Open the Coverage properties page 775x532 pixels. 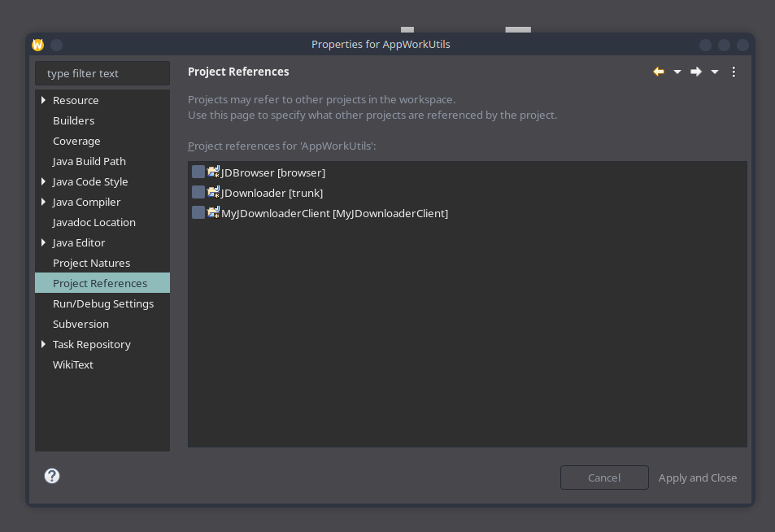coord(76,142)
